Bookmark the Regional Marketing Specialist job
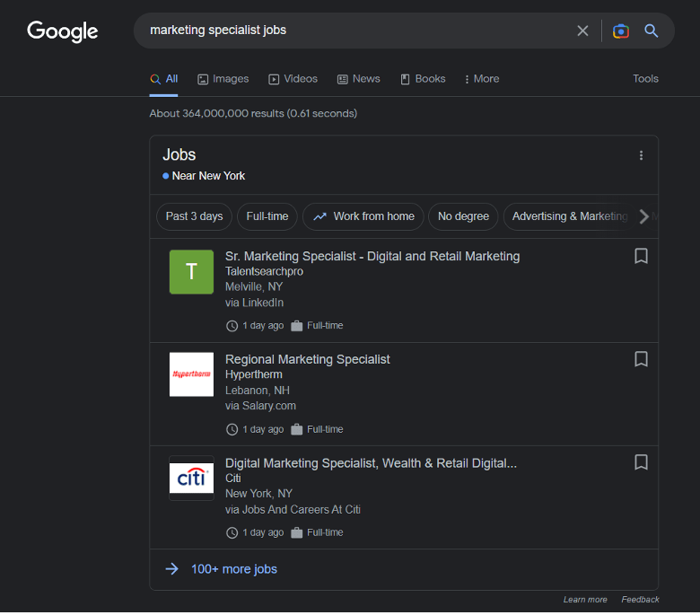Viewport: 700px width, 615px height. click(641, 359)
